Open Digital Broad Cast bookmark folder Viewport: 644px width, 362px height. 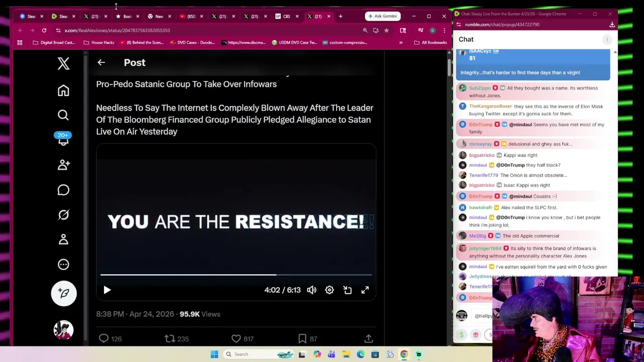(x=54, y=43)
